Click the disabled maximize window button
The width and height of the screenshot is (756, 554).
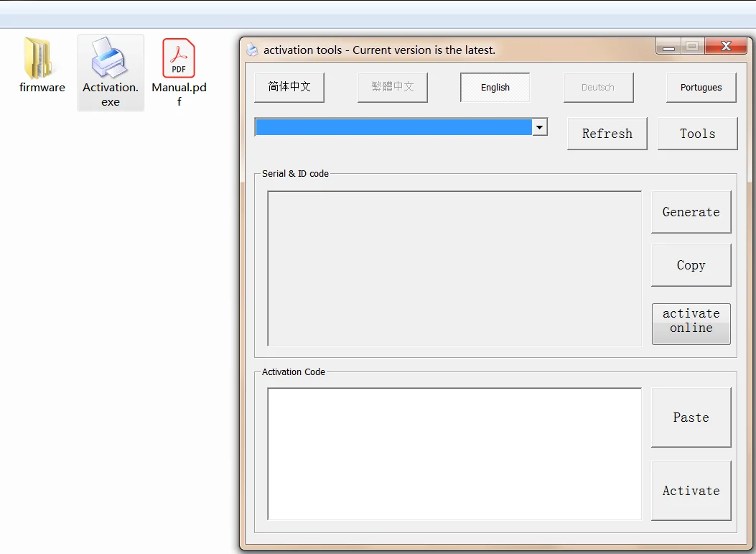(x=692, y=46)
